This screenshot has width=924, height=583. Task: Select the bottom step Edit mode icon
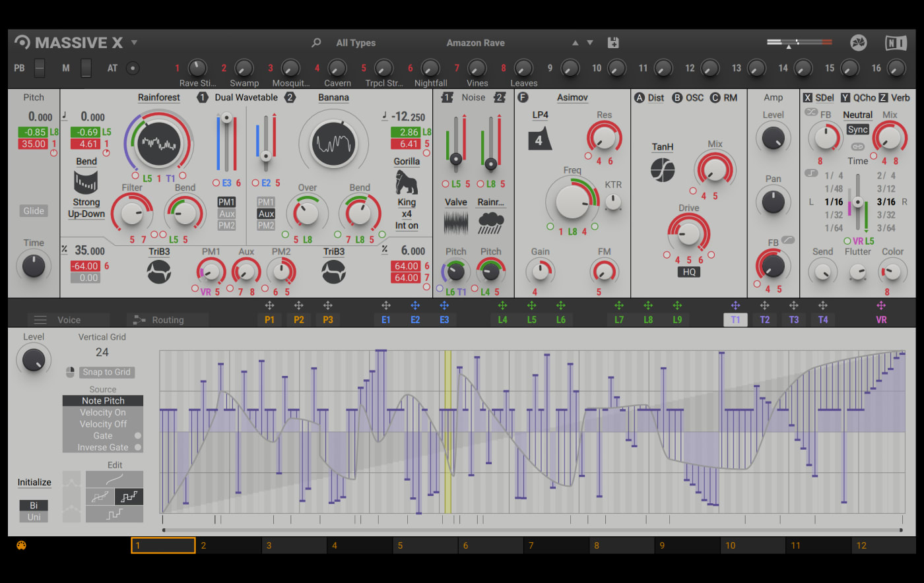tap(114, 514)
